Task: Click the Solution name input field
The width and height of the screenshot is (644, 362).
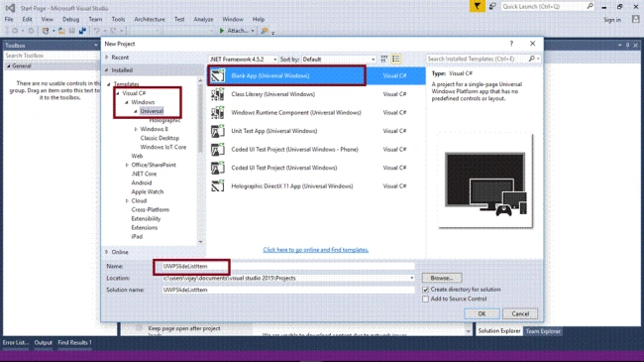Action: point(288,290)
